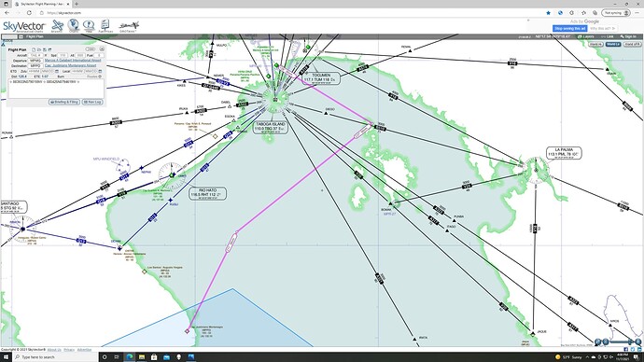The width and height of the screenshot is (644, 362).
Task: Click the zoom-in plus button
Action: (637, 341)
